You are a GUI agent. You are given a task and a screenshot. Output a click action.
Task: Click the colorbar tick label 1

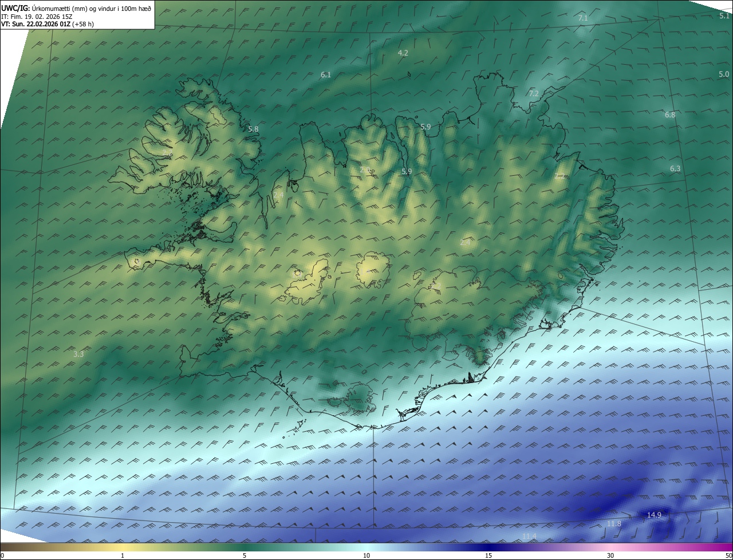point(123,555)
